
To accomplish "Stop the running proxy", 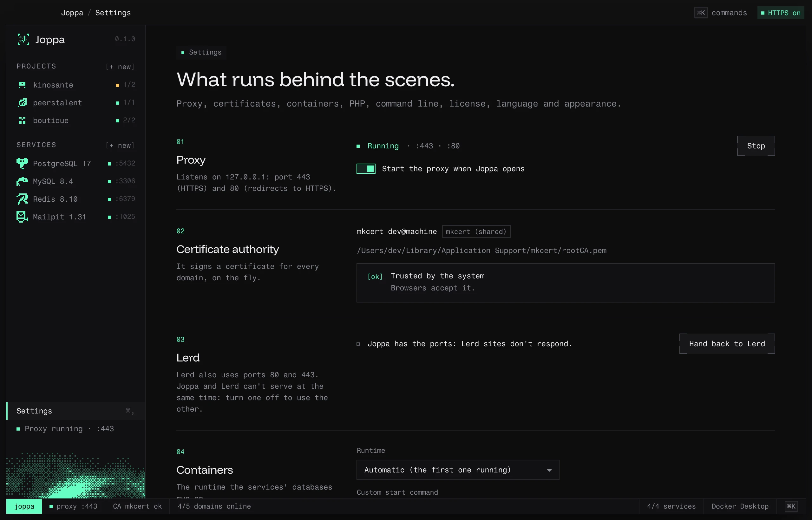I will [756, 146].
